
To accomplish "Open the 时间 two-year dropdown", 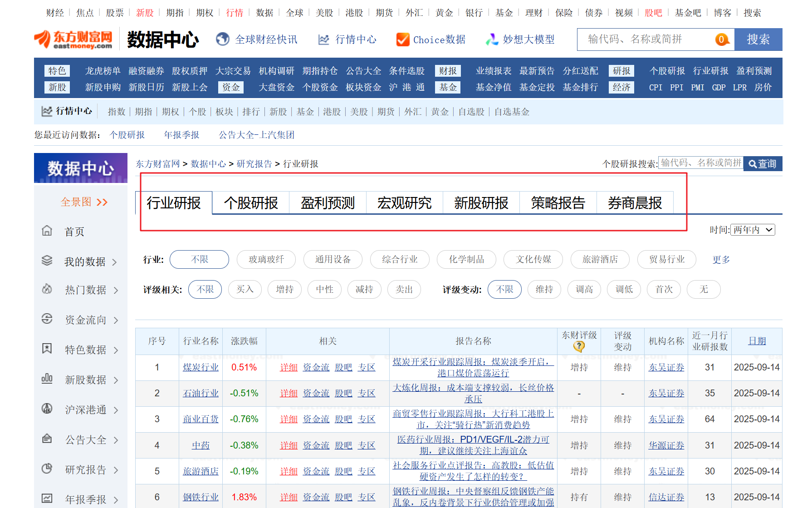I will click(753, 230).
